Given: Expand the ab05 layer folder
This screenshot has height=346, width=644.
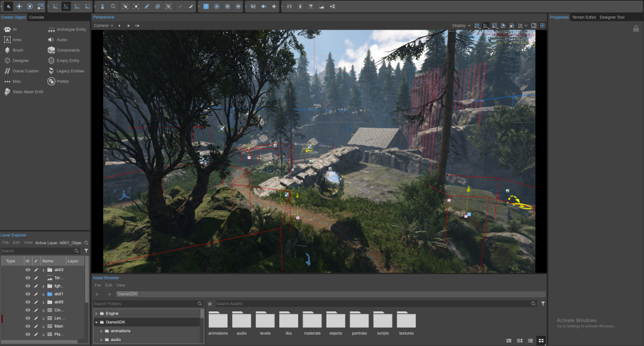Looking at the screenshot, I should [43, 302].
